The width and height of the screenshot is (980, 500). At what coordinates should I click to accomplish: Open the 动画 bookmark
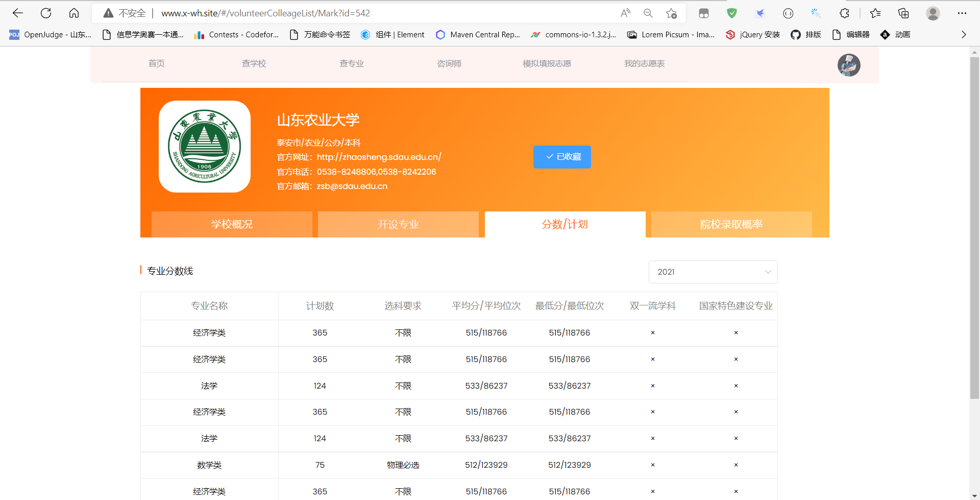click(x=895, y=35)
